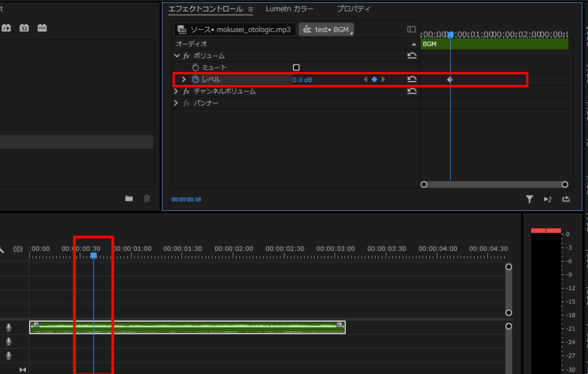
Task: Switch to the Lumetri カラー tab
Action: [289, 9]
